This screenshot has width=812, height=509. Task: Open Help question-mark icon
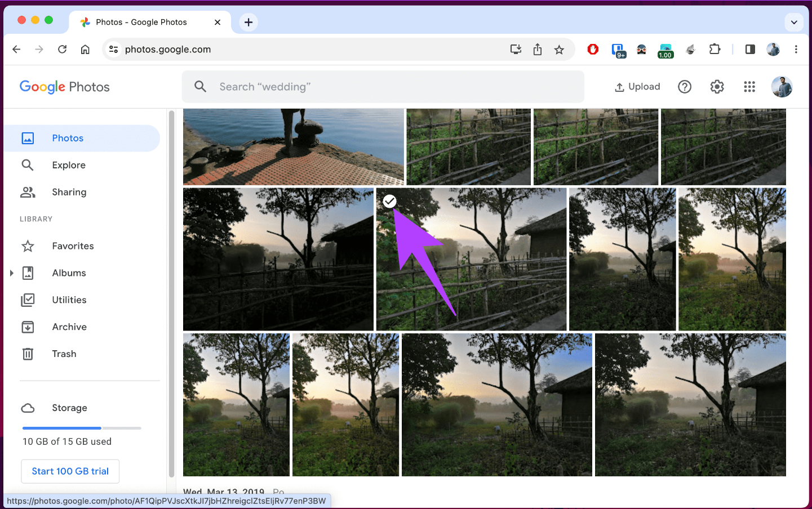(685, 87)
